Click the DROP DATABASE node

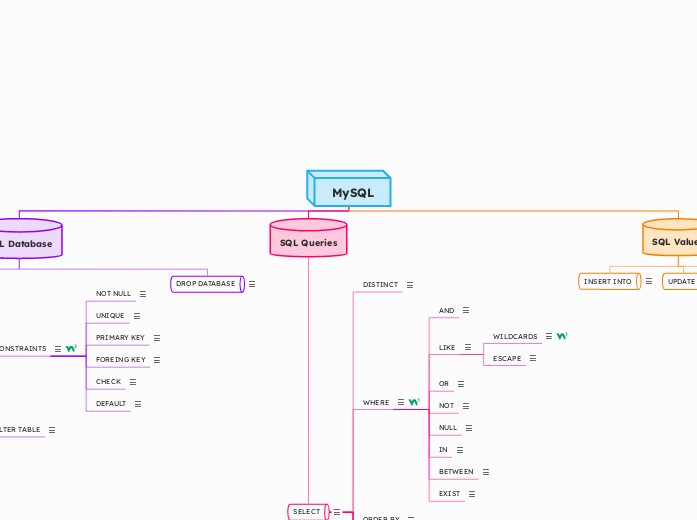click(208, 284)
